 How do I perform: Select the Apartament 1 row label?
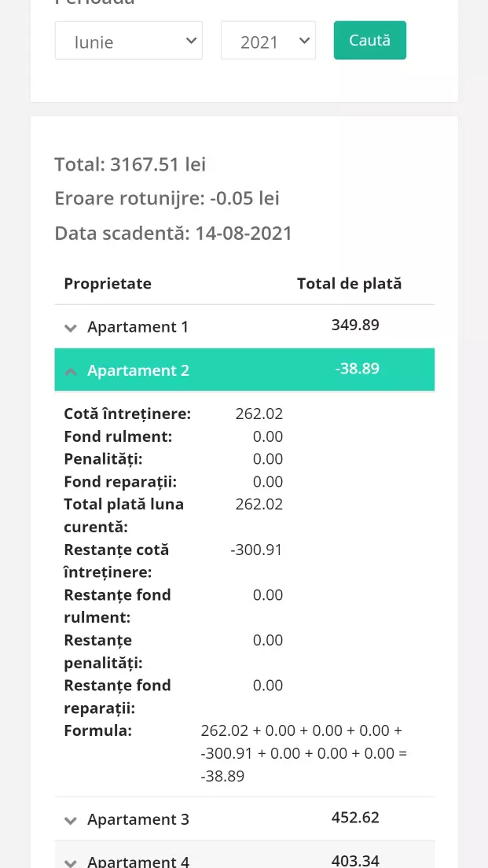(x=138, y=327)
